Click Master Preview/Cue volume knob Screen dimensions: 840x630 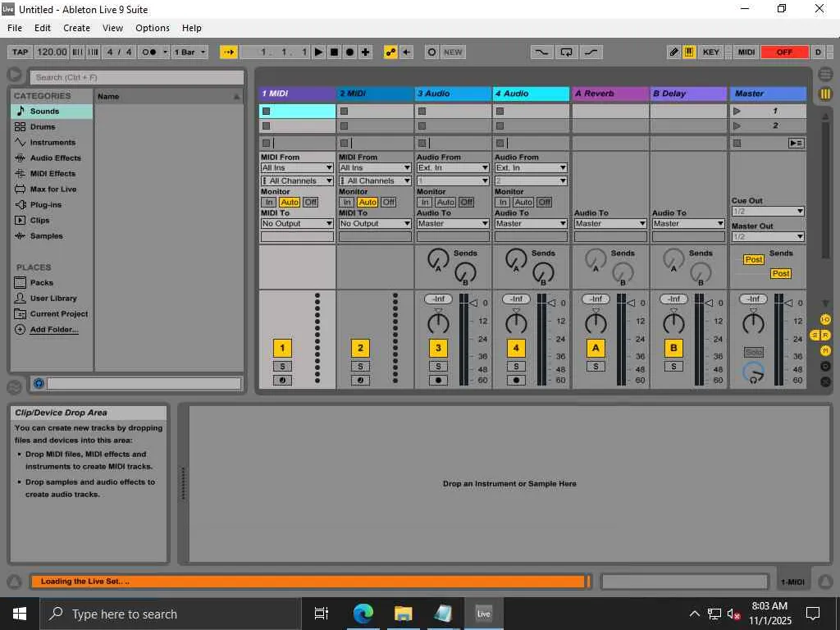(x=753, y=373)
